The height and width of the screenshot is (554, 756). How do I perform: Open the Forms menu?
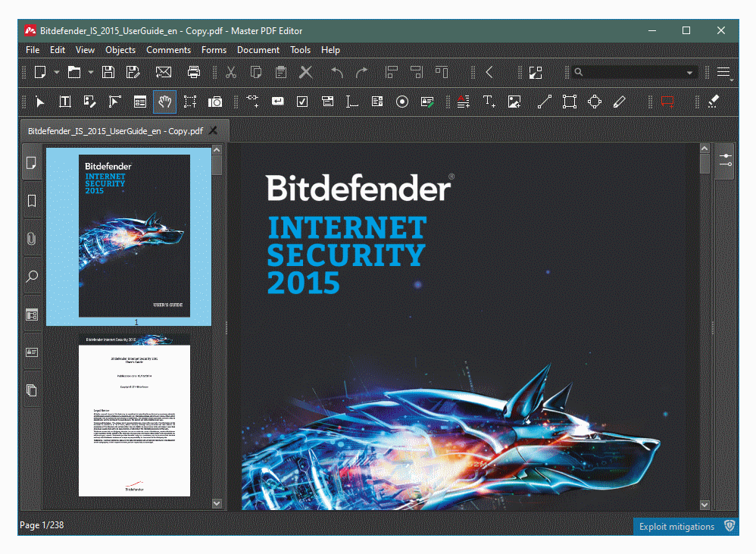point(214,50)
